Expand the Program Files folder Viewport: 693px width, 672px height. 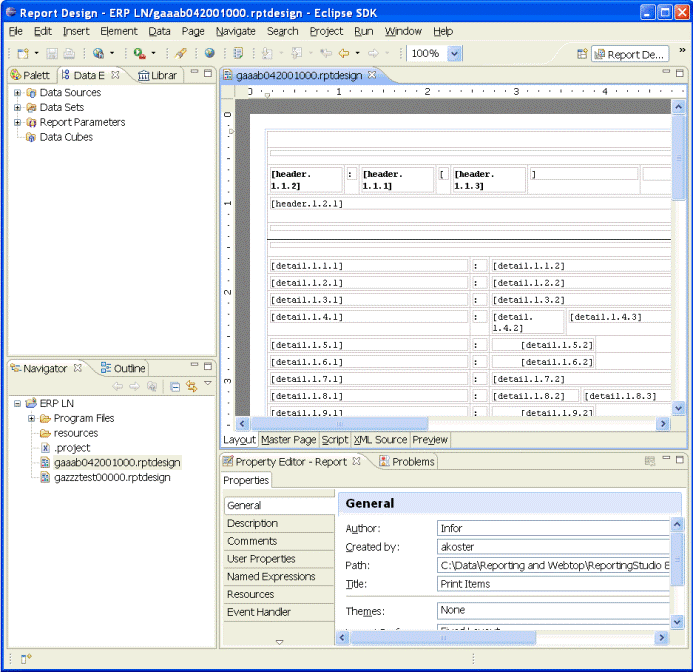(31, 418)
